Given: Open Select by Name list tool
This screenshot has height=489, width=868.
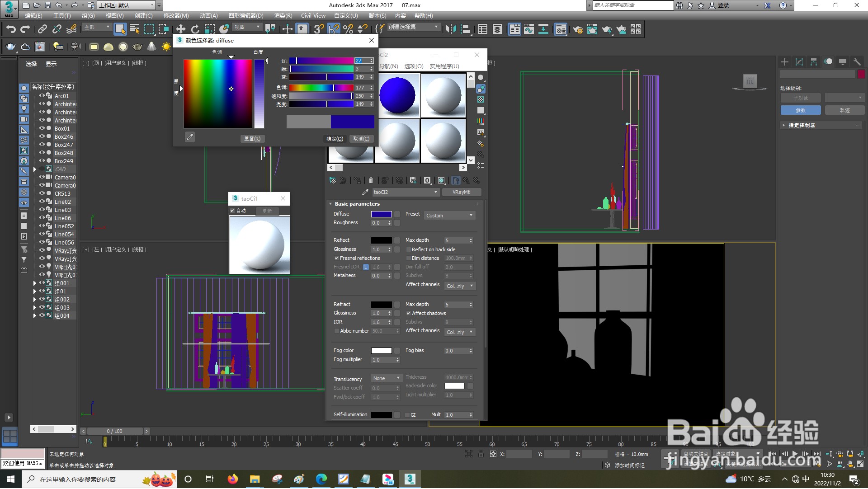Looking at the screenshot, I should (134, 29).
